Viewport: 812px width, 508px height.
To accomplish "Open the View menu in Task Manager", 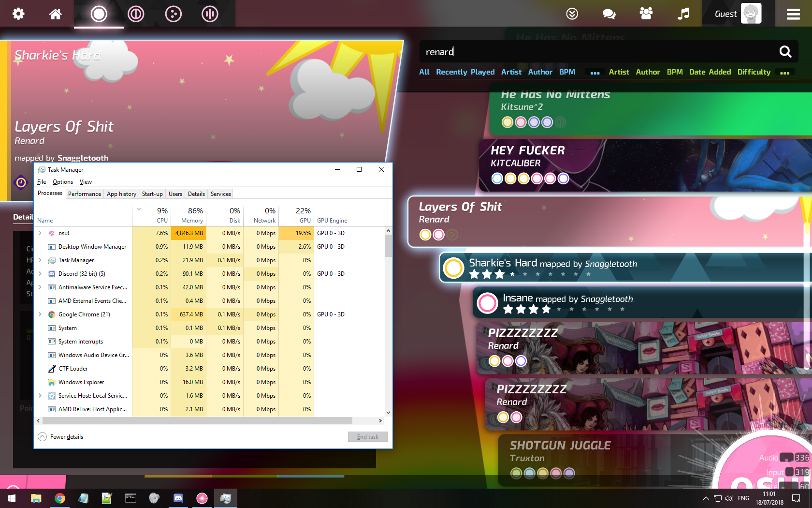I will tap(86, 181).
